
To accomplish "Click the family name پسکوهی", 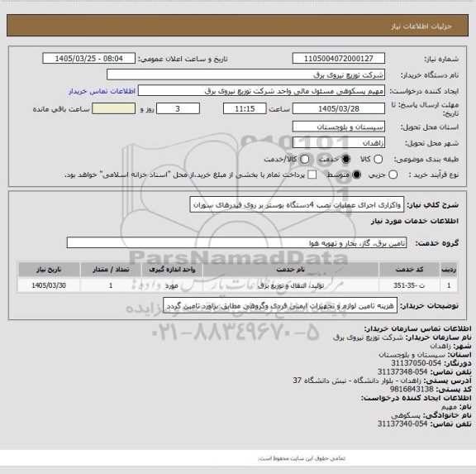I will coord(406,415).
